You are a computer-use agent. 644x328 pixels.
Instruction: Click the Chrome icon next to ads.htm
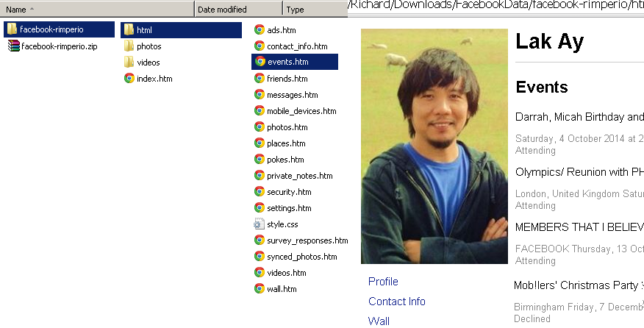pyautogui.click(x=260, y=29)
